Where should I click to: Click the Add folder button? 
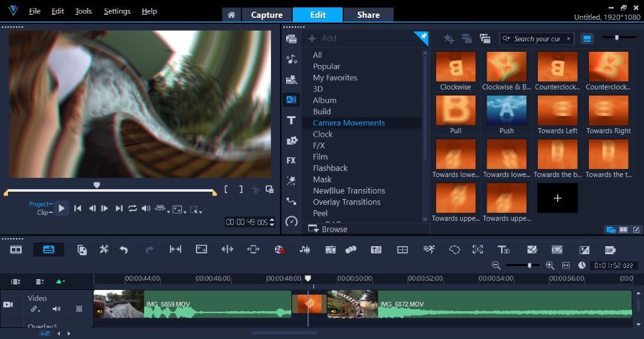(323, 38)
